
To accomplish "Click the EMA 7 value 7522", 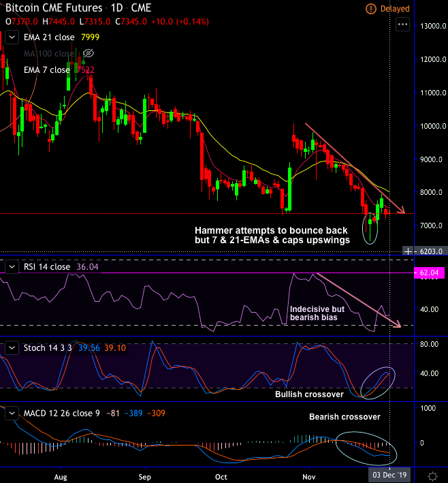I will (x=86, y=70).
